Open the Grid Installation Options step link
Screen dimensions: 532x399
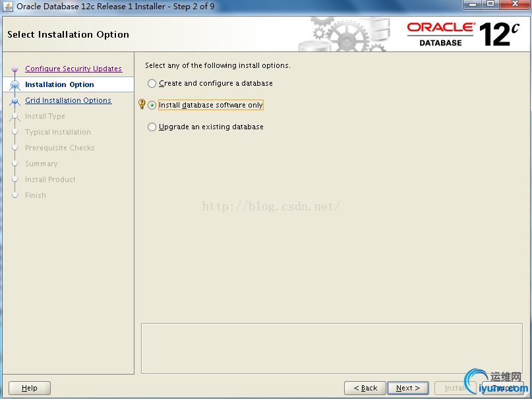tap(68, 100)
